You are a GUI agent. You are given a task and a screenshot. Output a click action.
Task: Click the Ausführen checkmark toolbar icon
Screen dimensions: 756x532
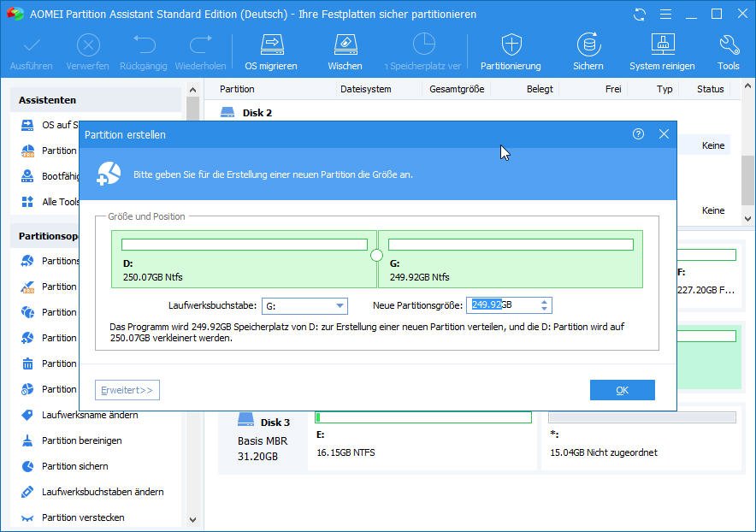pyautogui.click(x=32, y=46)
